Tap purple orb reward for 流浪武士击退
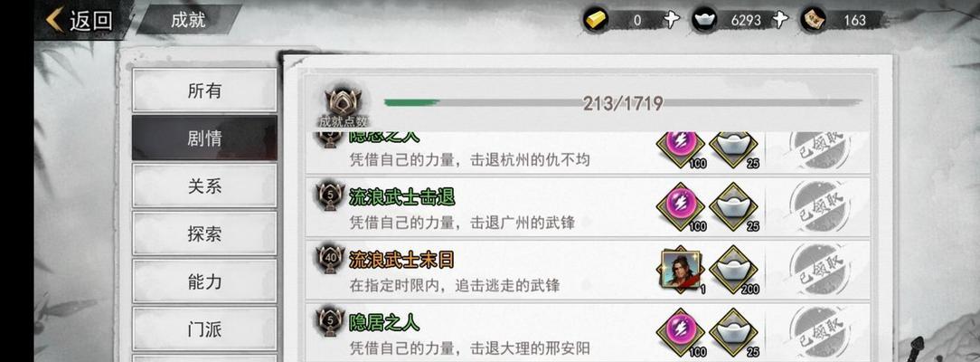Image resolution: width=980 pixels, height=362 pixels. (680, 206)
